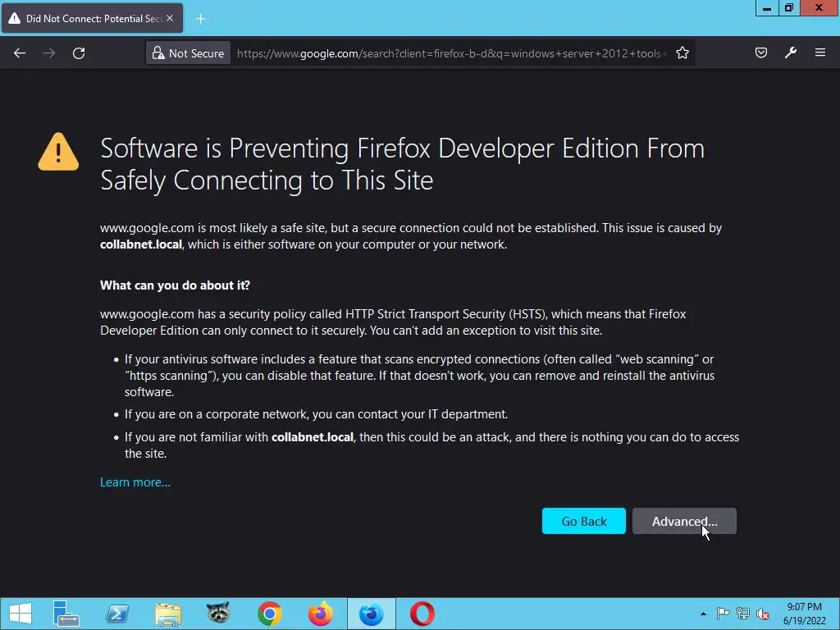Click the muted volume tray icon
The height and width of the screenshot is (630, 840).
[762, 614]
